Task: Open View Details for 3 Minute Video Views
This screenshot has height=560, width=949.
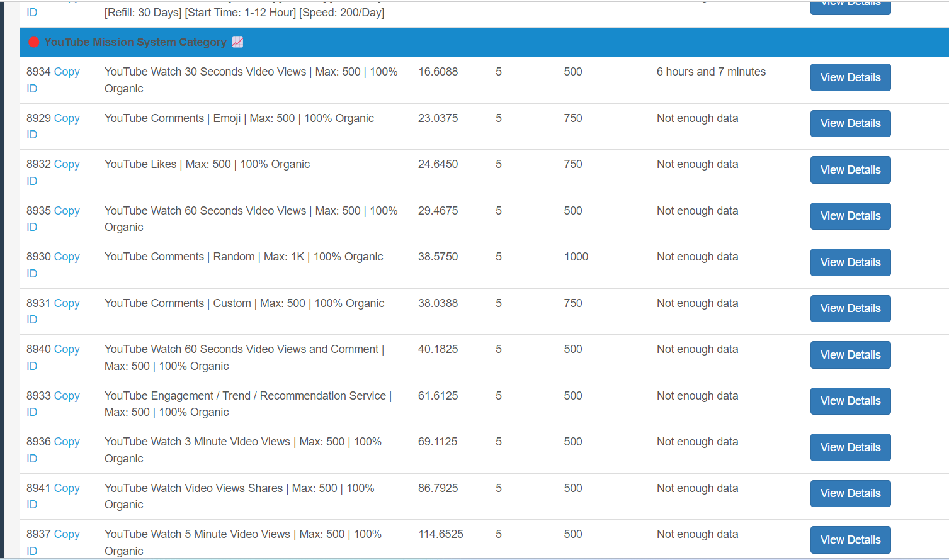Action: [850, 447]
